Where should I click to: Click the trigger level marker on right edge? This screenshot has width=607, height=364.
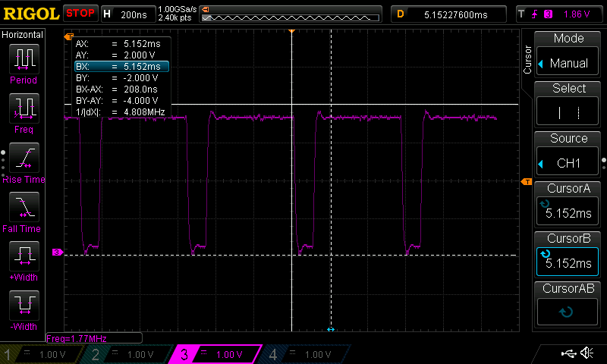pos(527,181)
